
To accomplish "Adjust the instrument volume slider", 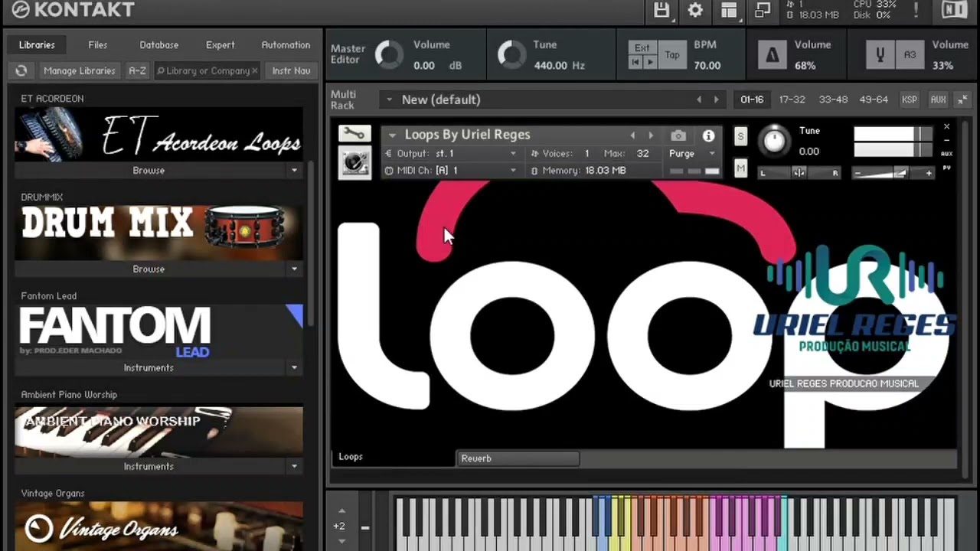I will point(892,174).
